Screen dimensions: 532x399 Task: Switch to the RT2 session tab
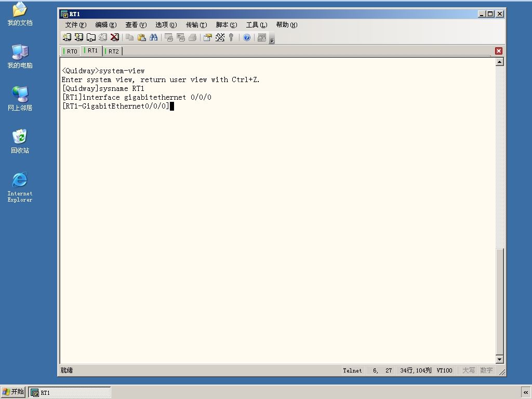point(113,51)
